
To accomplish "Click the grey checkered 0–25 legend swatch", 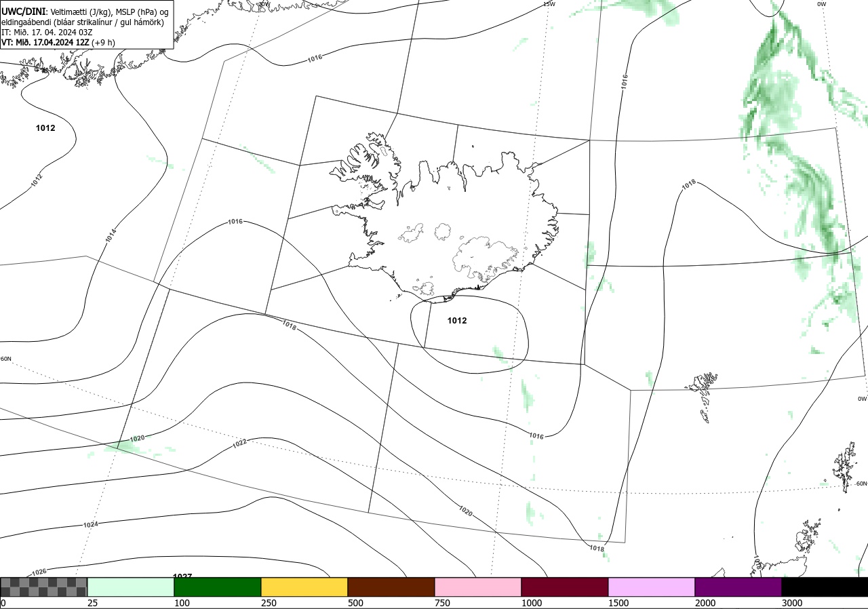I will [x=43, y=587].
